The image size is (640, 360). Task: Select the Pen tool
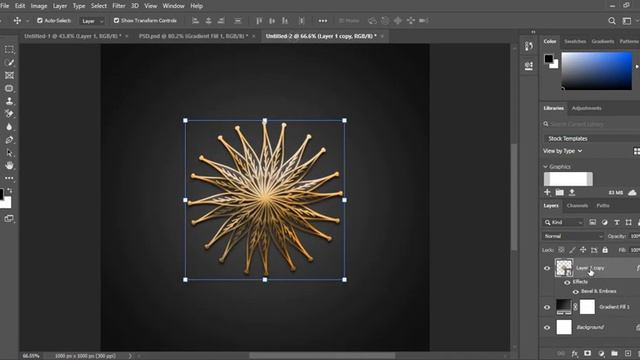(9, 140)
